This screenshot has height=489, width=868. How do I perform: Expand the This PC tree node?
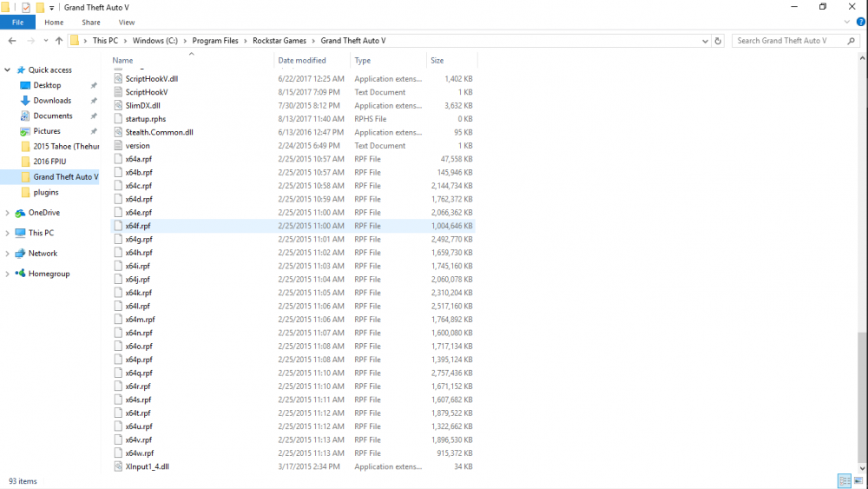pos(7,233)
